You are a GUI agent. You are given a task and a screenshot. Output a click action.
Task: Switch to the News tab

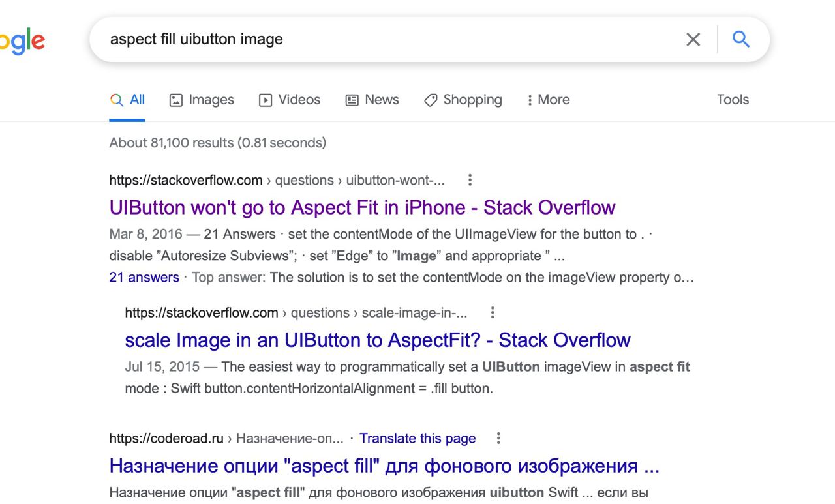[x=372, y=100]
